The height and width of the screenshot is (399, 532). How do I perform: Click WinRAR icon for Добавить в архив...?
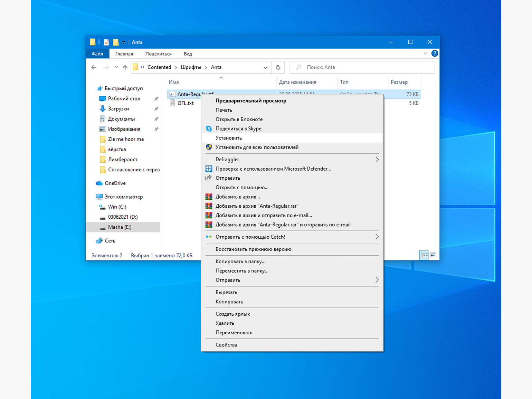click(209, 197)
